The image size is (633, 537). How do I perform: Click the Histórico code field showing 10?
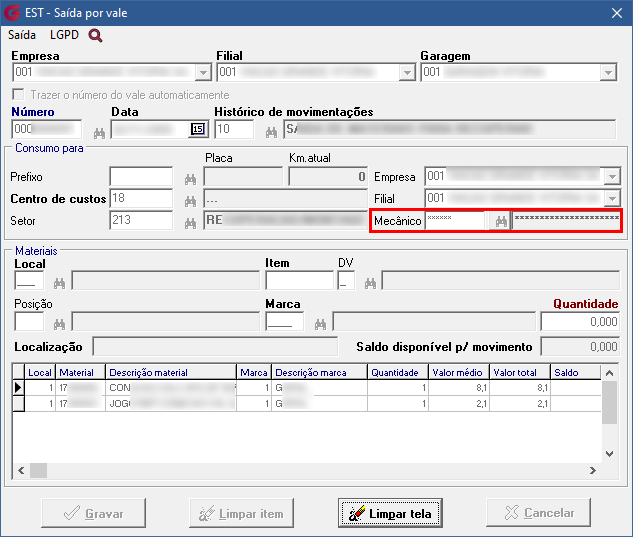(x=235, y=129)
